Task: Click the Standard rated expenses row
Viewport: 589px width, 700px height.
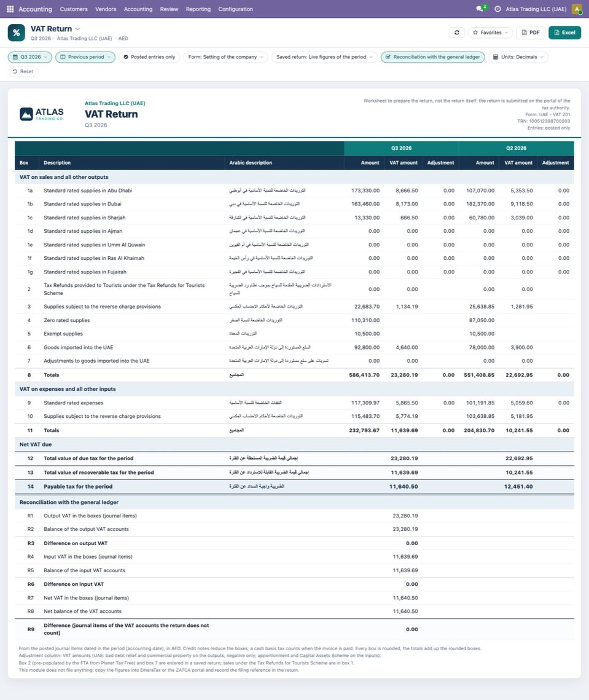Action: tap(295, 403)
